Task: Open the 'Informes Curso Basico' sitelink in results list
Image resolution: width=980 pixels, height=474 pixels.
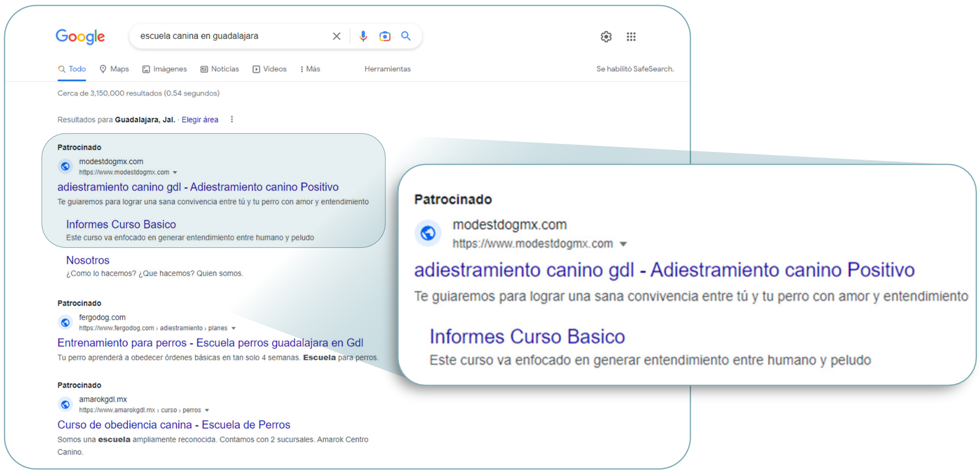Action: click(x=121, y=224)
